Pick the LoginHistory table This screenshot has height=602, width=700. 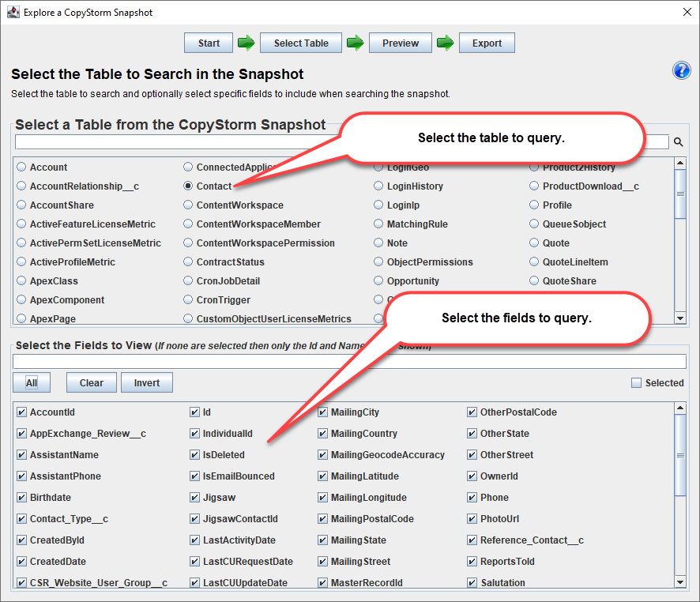tap(378, 186)
